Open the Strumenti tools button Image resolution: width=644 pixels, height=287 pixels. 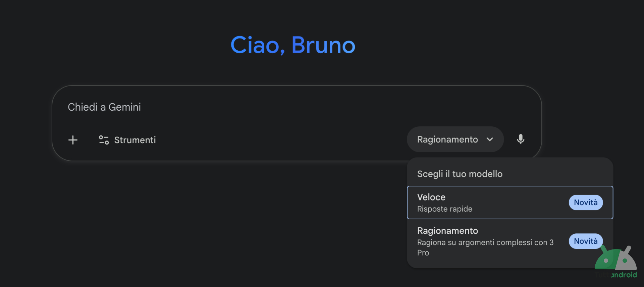127,140
